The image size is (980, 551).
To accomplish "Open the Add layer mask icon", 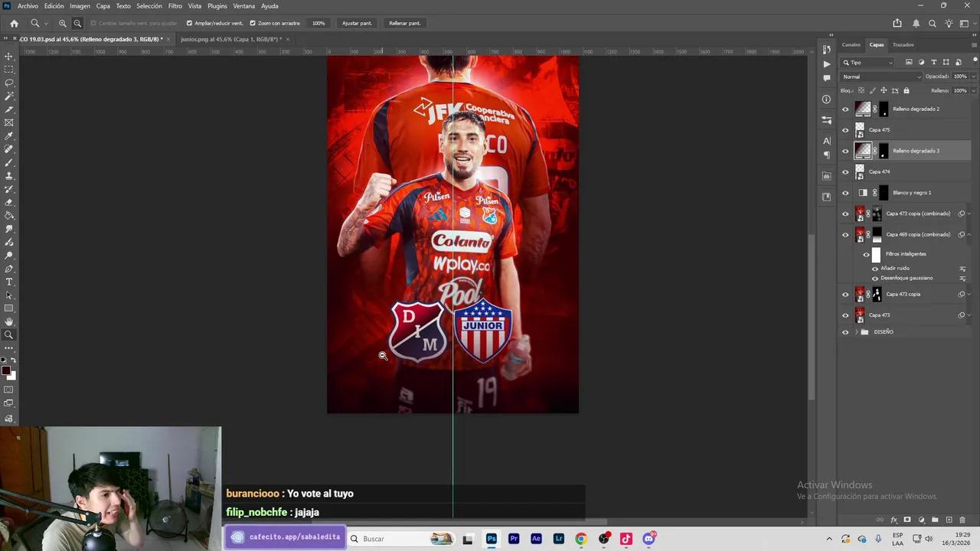I will (907, 520).
